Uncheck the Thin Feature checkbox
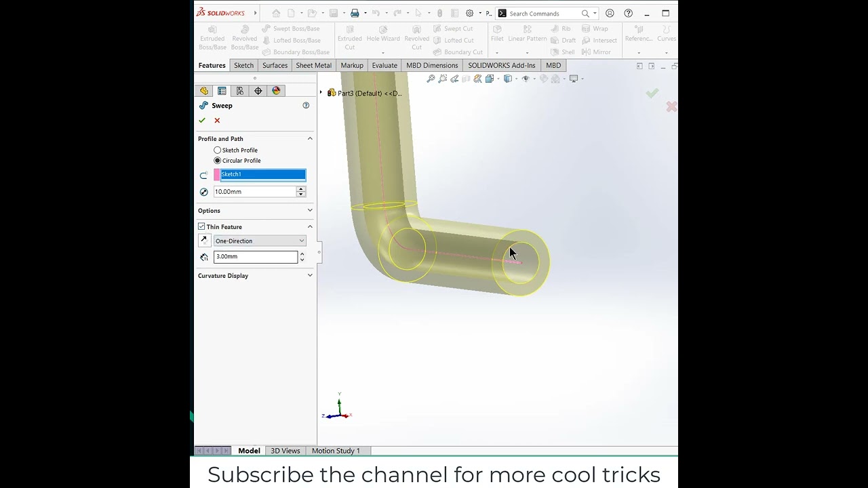 click(x=201, y=227)
